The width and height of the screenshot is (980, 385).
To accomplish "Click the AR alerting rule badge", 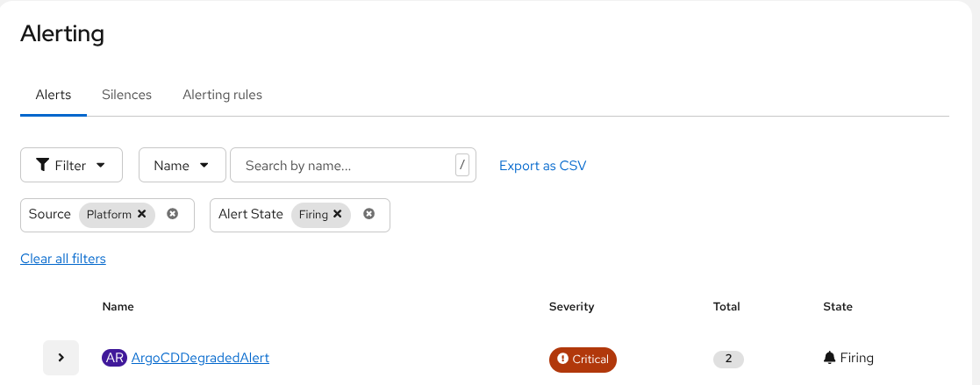I will pos(114,358).
